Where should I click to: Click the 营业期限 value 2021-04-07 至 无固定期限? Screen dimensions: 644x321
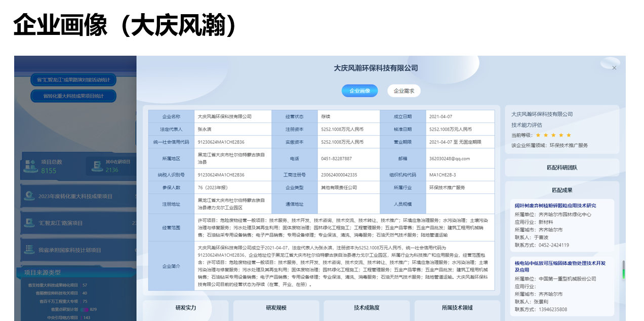(x=455, y=142)
